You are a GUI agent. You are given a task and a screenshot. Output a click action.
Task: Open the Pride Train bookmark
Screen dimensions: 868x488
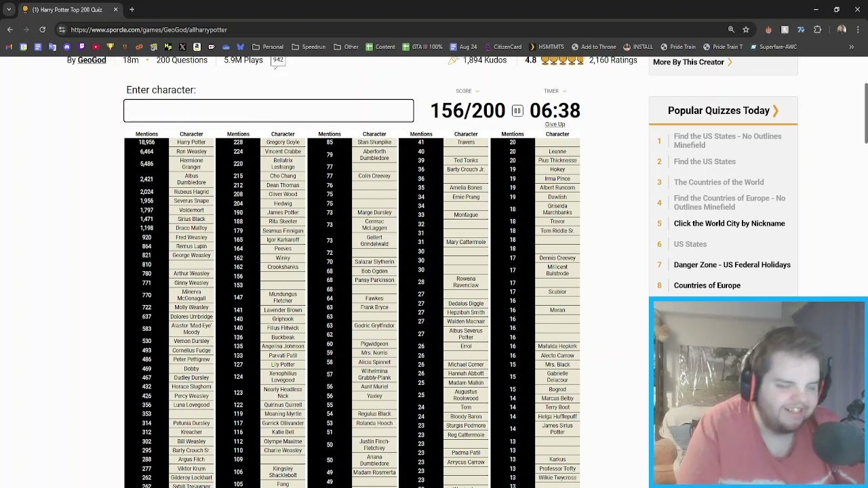[678, 47]
